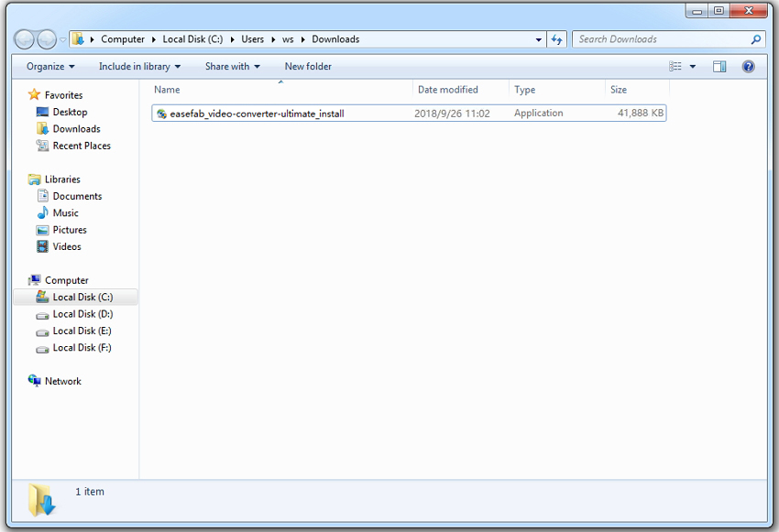Image resolution: width=779 pixels, height=532 pixels.
Task: Click the Music note icon
Action: 43,212
